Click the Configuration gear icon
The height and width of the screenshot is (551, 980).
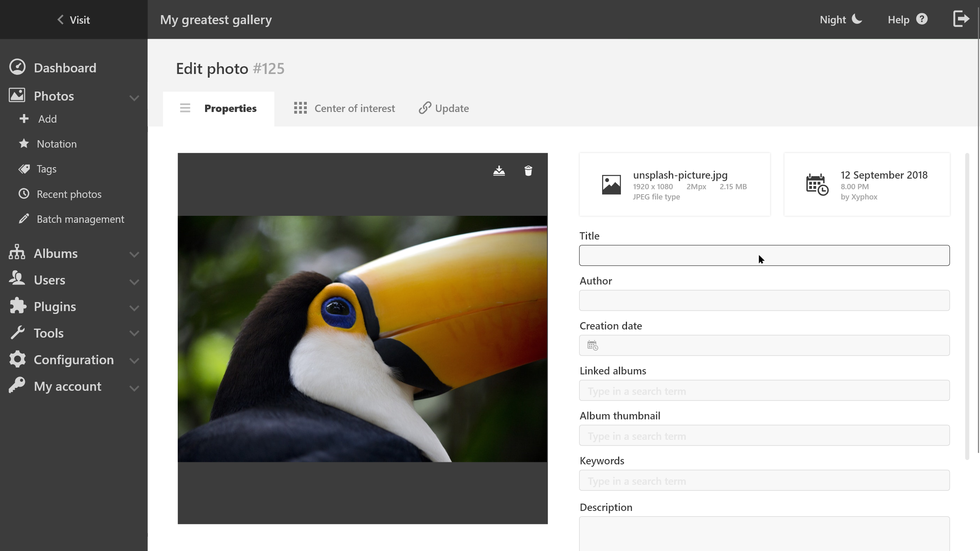click(x=17, y=359)
